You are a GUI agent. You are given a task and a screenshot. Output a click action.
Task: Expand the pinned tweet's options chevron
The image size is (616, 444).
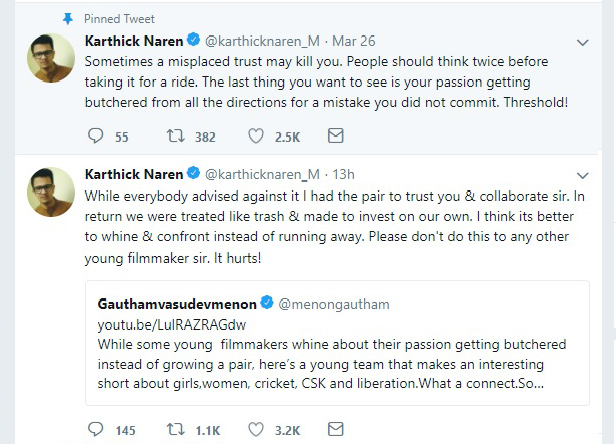(x=583, y=42)
